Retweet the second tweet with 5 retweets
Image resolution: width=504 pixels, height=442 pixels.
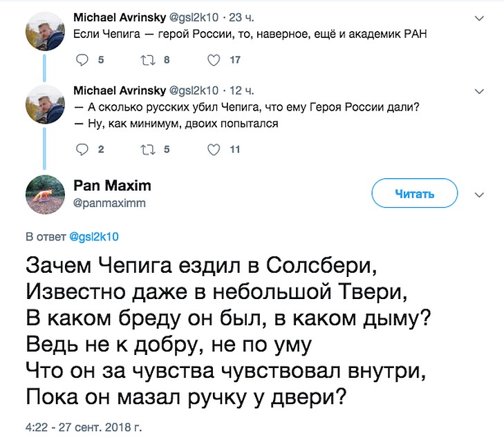click(x=148, y=150)
